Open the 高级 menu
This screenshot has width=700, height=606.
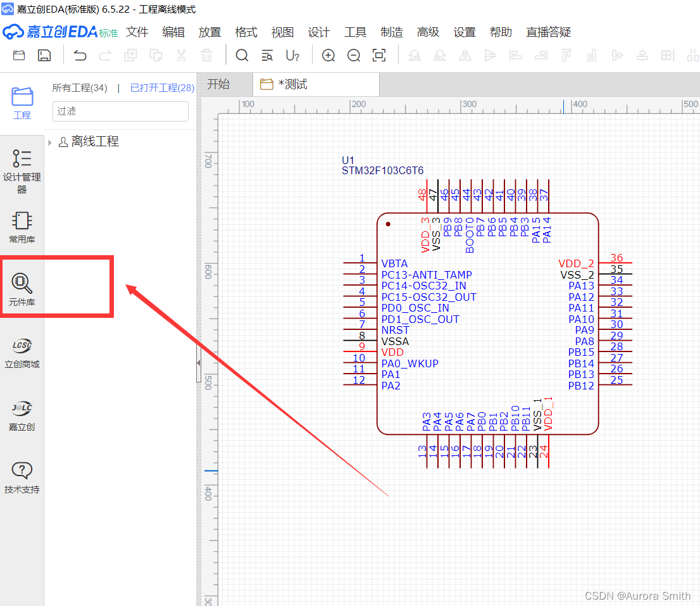click(x=428, y=32)
